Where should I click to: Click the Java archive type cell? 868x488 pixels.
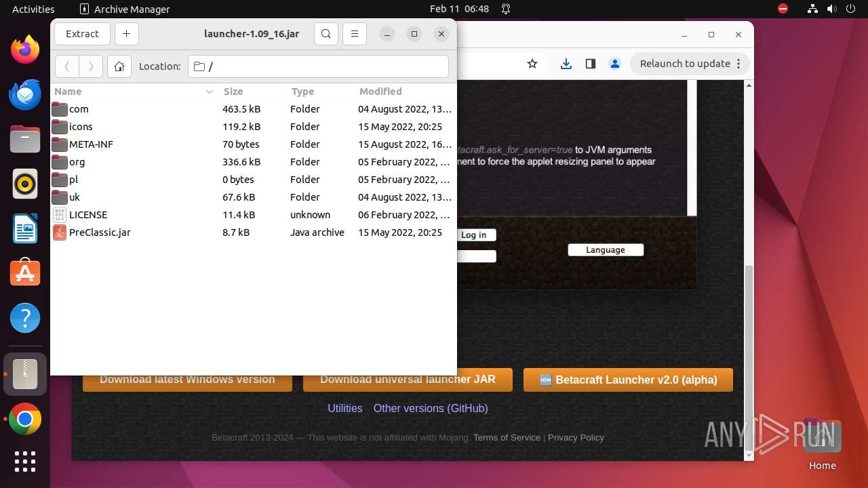click(317, 232)
